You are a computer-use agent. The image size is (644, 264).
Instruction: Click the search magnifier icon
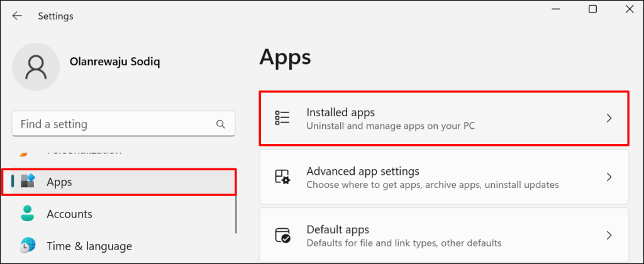[220, 124]
